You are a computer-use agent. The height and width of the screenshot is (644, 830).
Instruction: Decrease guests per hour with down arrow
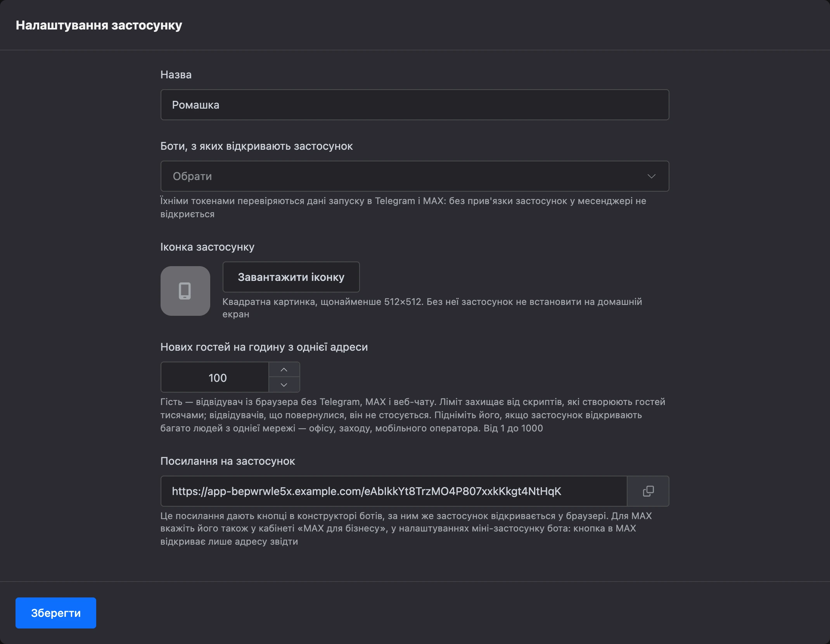(x=284, y=385)
